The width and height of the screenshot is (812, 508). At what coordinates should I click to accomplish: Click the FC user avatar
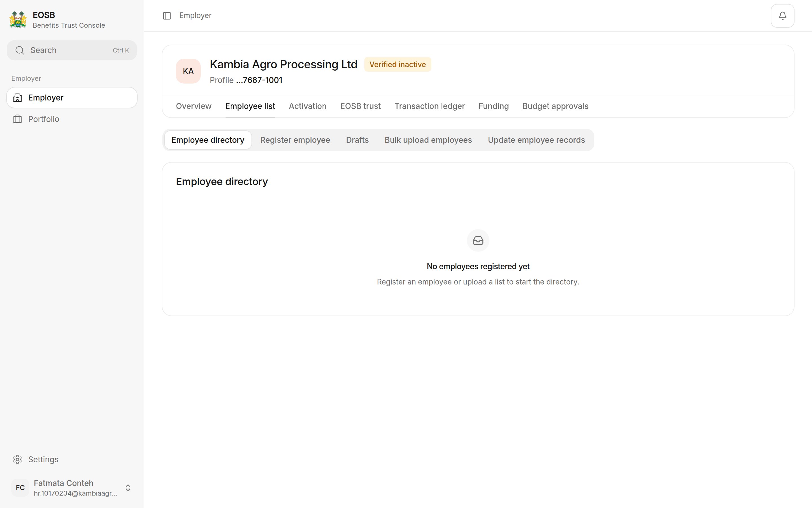coord(20,487)
